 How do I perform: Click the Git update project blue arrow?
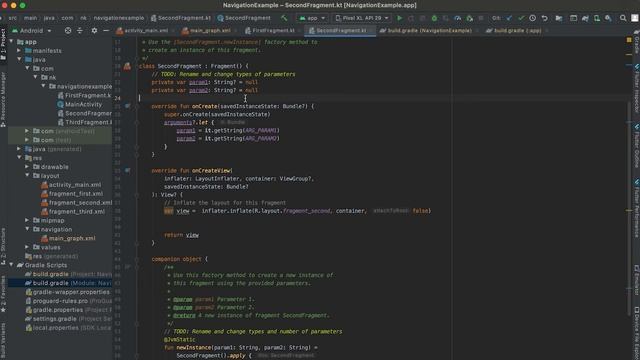pyautogui.click(x=509, y=18)
